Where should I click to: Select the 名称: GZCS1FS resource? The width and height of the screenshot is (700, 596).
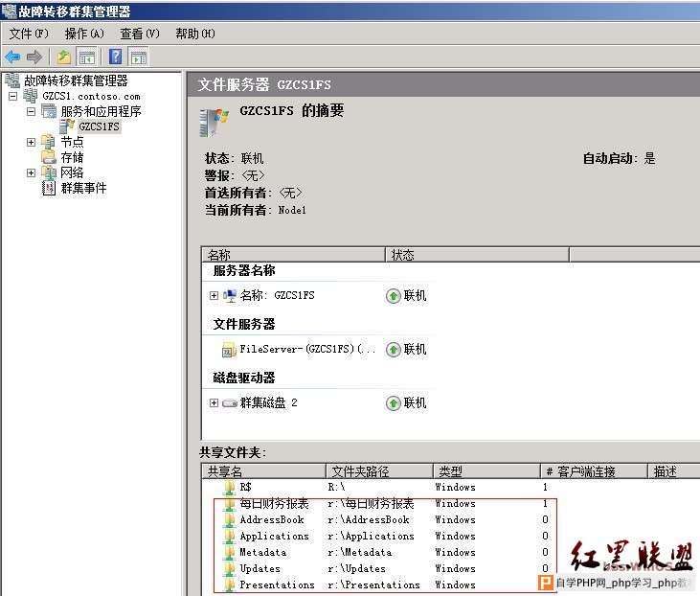click(x=278, y=295)
